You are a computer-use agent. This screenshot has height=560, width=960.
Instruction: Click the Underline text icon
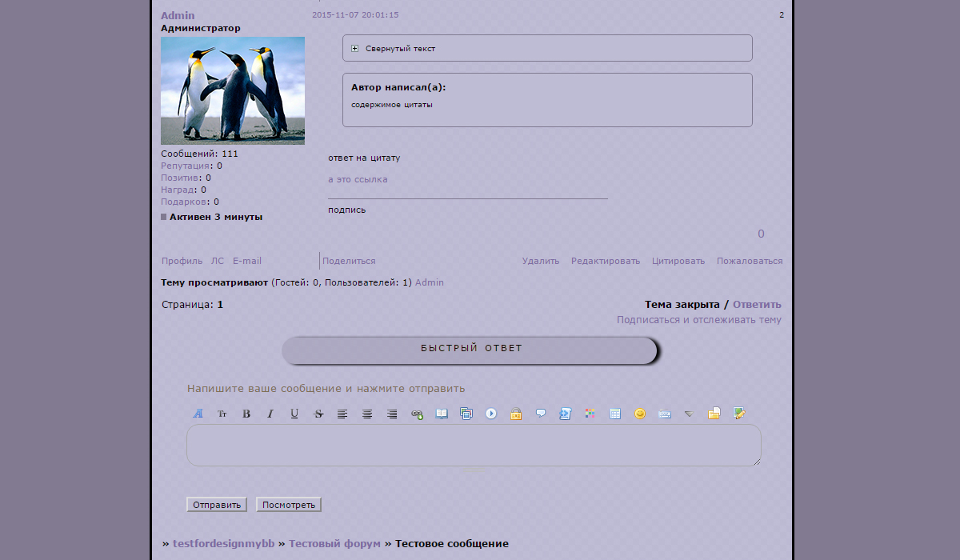click(x=294, y=414)
